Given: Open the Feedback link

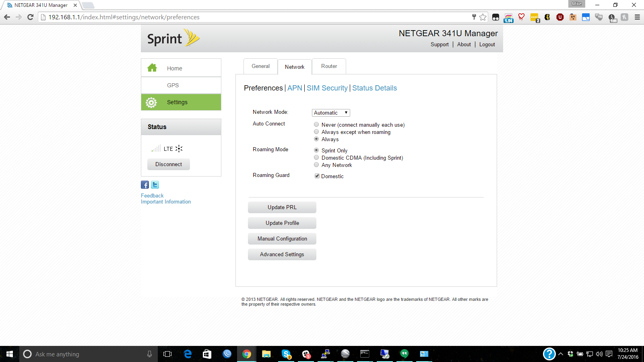Looking at the screenshot, I should 152,195.
